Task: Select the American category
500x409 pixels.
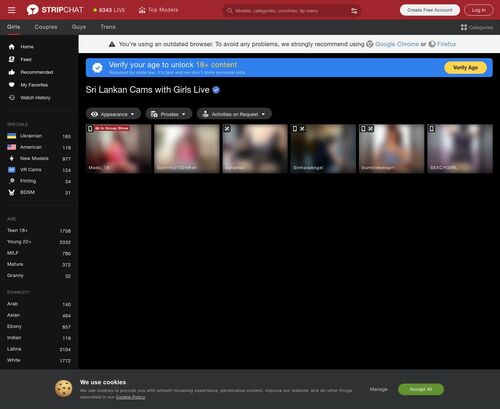Action: [39, 147]
